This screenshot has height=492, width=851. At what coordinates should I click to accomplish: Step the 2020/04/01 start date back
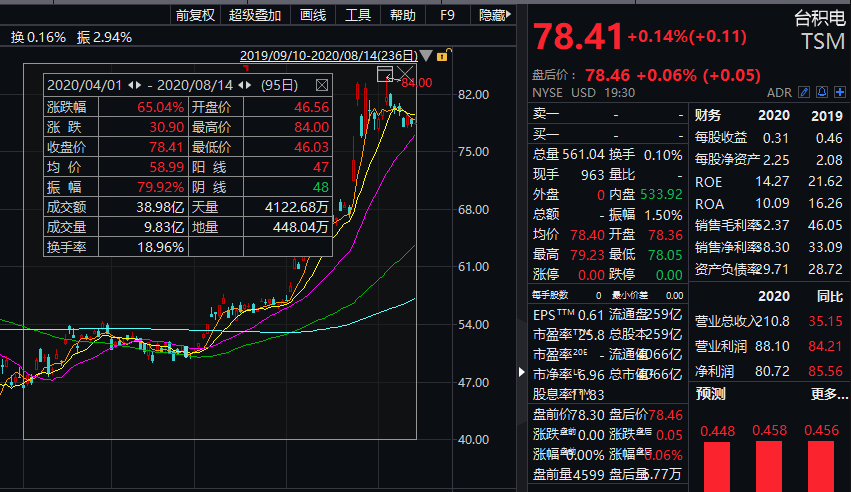130,85
